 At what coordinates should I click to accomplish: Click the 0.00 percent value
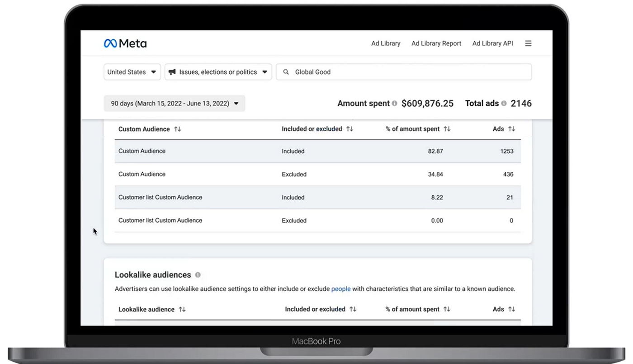(x=437, y=220)
